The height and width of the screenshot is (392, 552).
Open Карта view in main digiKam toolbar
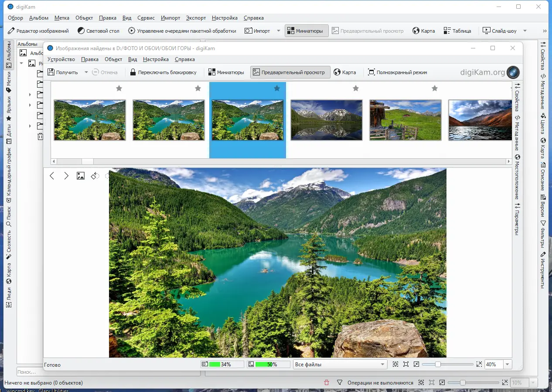424,31
